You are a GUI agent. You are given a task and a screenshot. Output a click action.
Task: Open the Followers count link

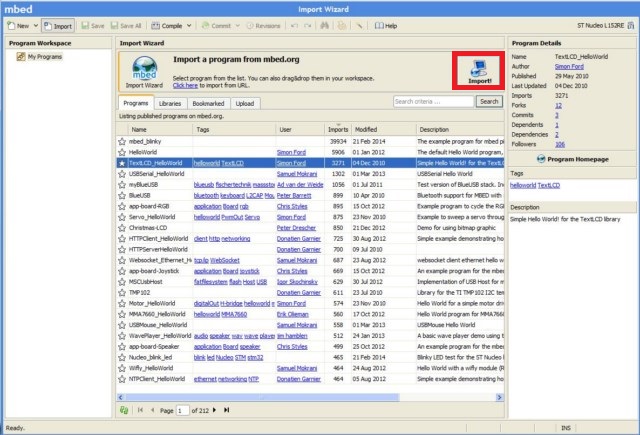[x=560, y=144]
